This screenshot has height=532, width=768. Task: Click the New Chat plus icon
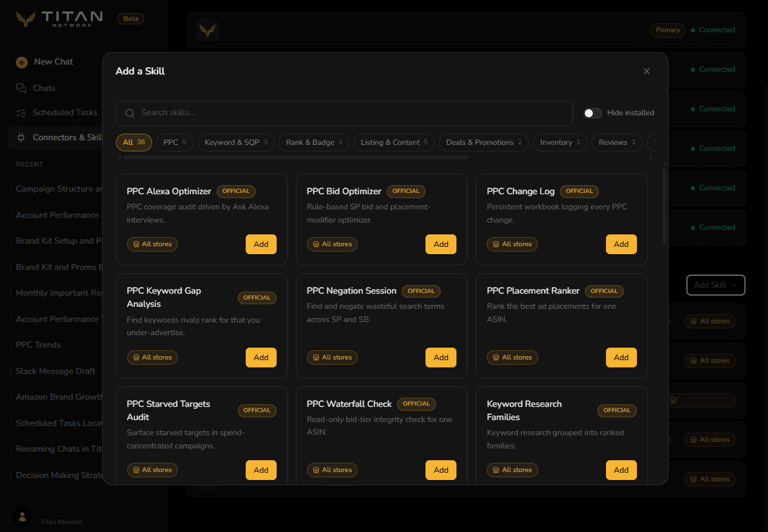[x=22, y=62]
